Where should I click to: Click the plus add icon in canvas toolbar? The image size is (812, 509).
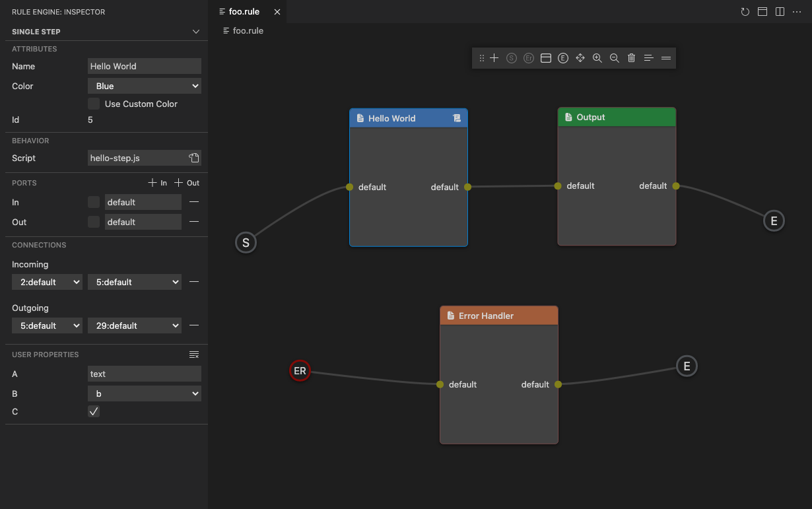tap(494, 58)
